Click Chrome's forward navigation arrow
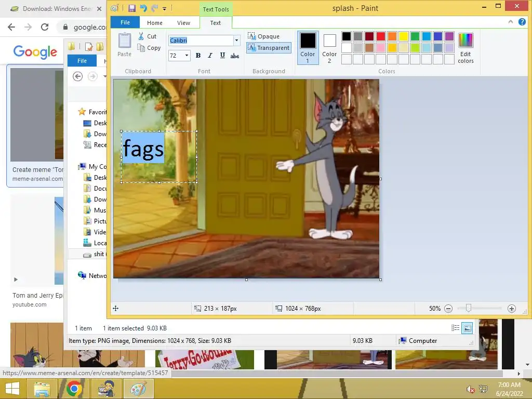The height and width of the screenshot is (399, 532). (28, 27)
